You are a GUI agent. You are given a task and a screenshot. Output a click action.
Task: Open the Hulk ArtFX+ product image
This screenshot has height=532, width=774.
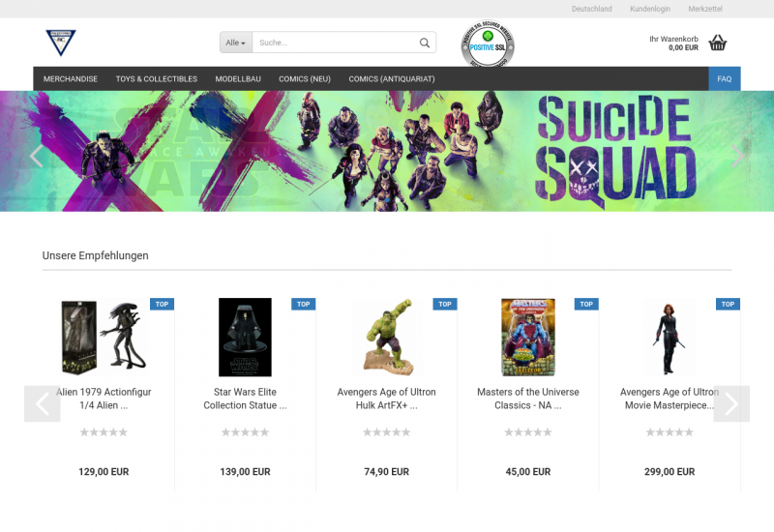[386, 337]
